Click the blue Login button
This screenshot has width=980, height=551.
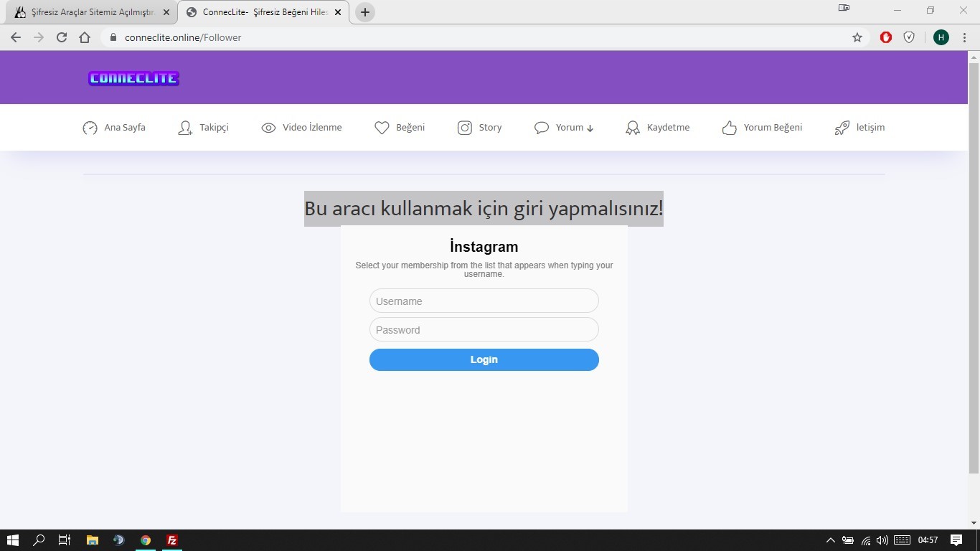click(x=484, y=359)
